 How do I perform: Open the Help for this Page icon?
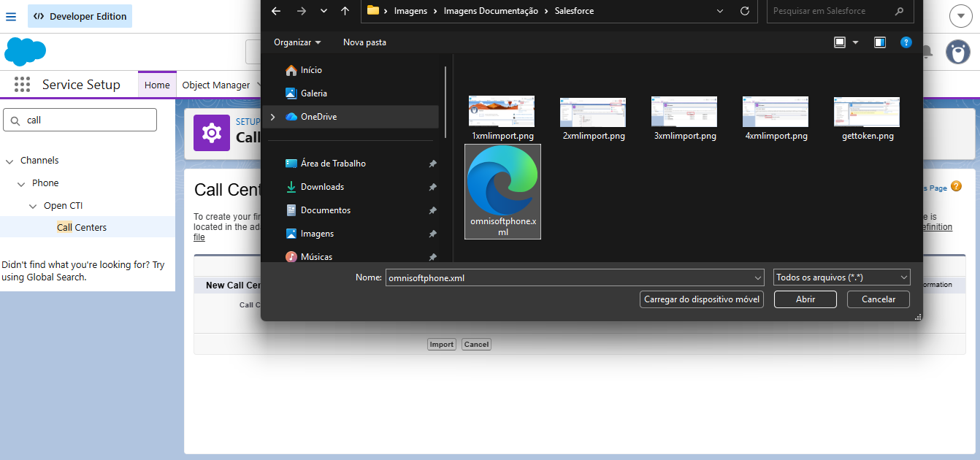(956, 187)
